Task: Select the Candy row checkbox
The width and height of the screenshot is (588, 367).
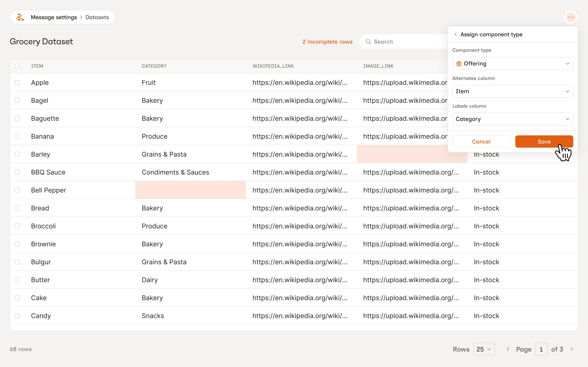Action: [x=17, y=316]
